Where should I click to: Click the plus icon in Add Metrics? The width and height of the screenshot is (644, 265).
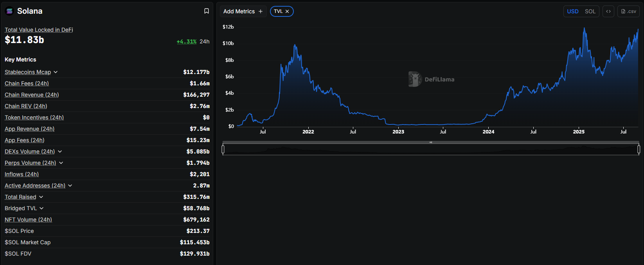click(x=261, y=11)
